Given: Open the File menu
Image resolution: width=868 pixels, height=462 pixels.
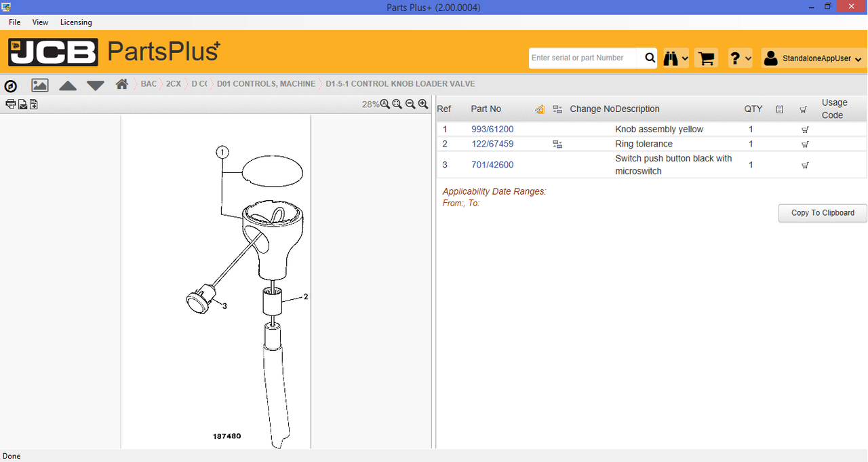Looking at the screenshot, I should pos(14,22).
